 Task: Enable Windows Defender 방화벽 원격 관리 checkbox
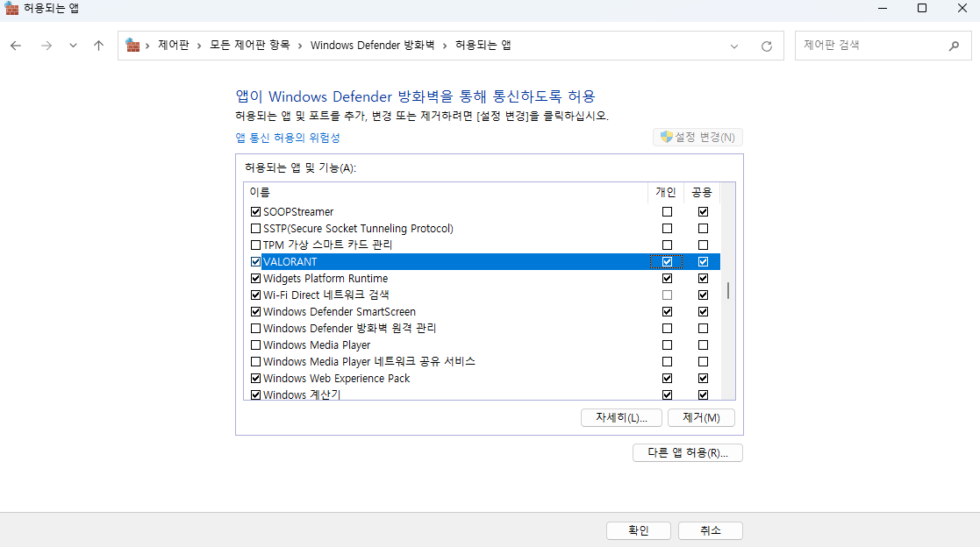(x=255, y=329)
